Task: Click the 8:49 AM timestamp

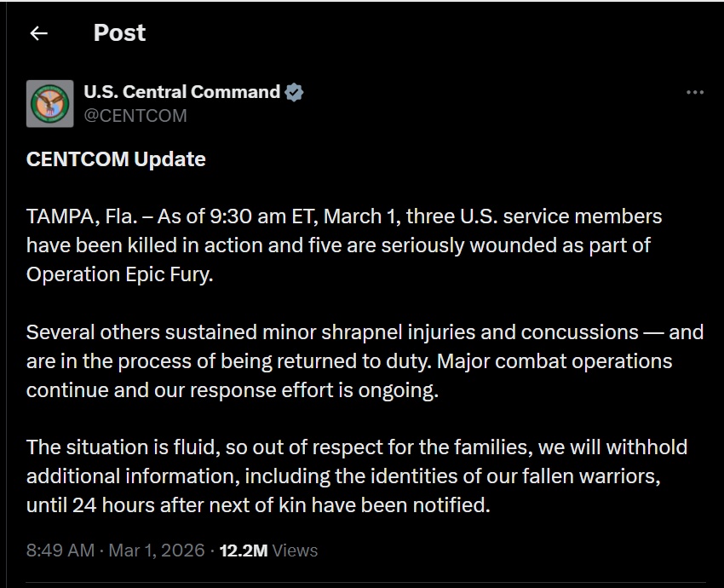Action: 60,551
